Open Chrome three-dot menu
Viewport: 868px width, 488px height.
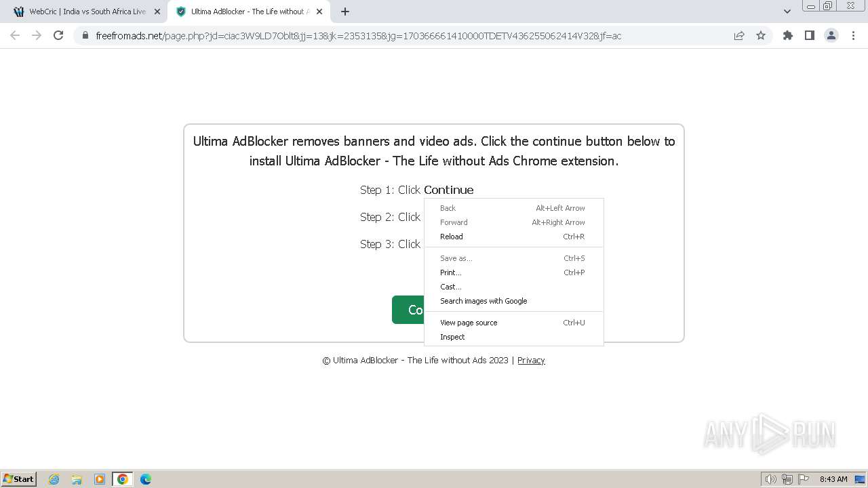pyautogui.click(x=853, y=35)
